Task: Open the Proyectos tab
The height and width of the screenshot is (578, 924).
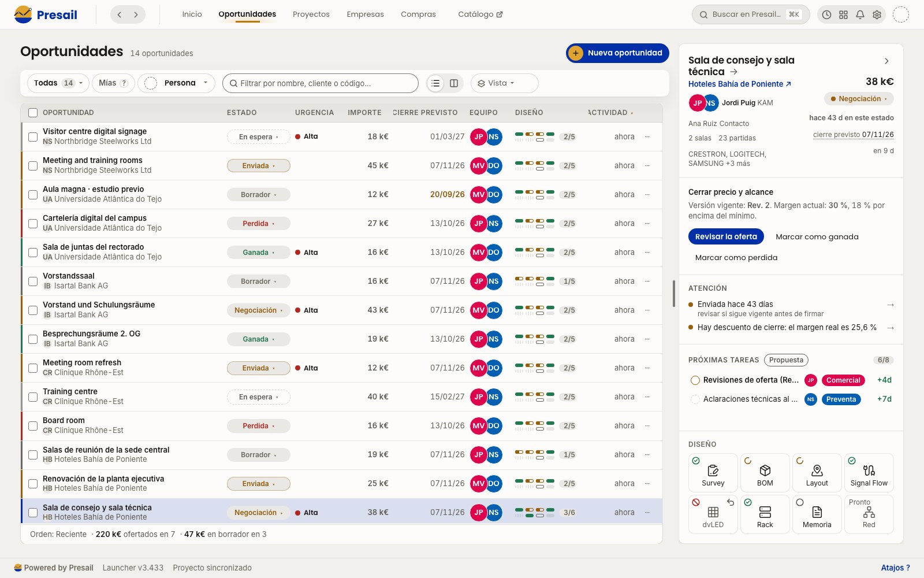Action: pos(311,14)
